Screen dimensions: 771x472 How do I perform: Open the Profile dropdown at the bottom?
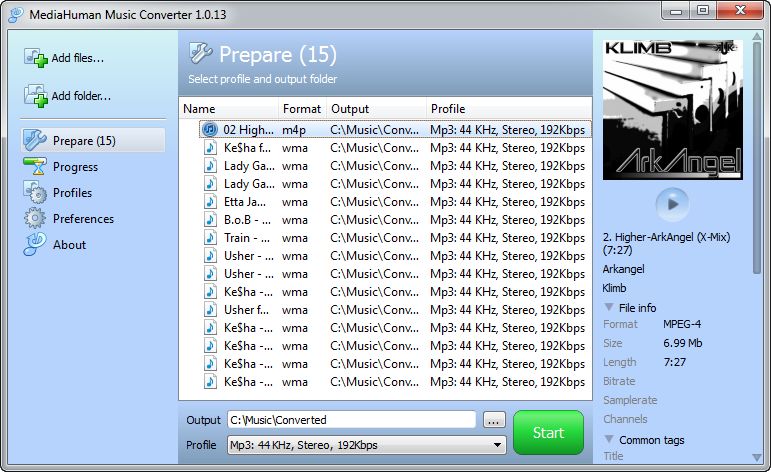coord(366,445)
